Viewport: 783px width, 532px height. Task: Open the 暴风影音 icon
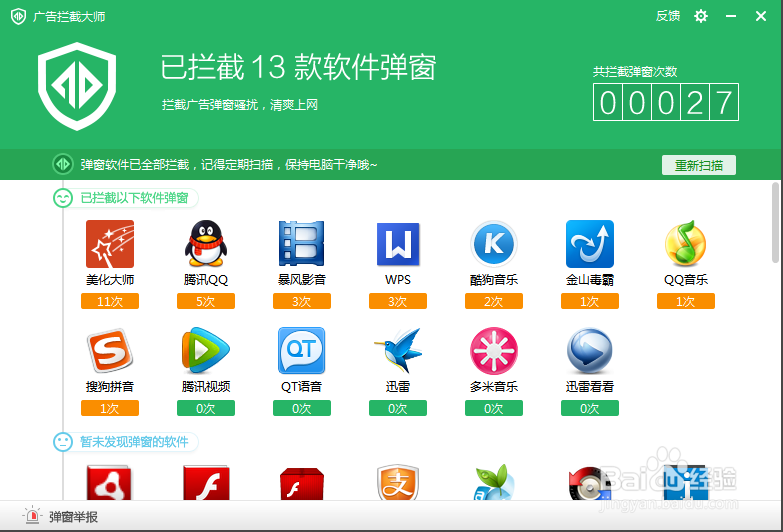tap(302, 244)
